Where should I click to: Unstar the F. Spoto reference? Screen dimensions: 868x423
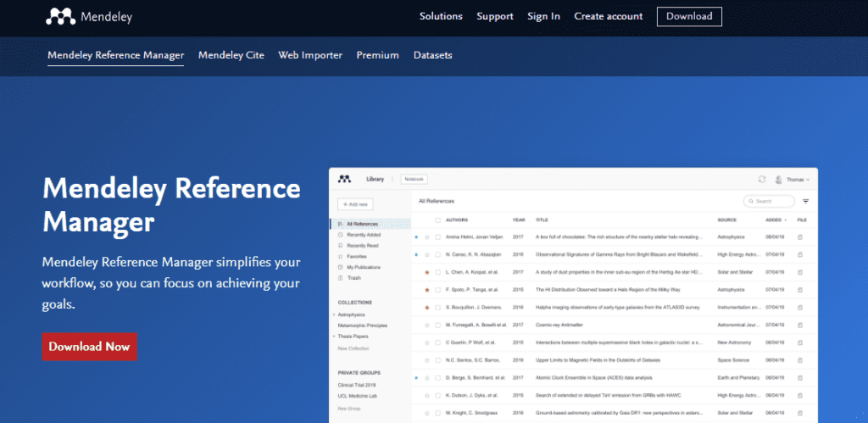pos(427,290)
